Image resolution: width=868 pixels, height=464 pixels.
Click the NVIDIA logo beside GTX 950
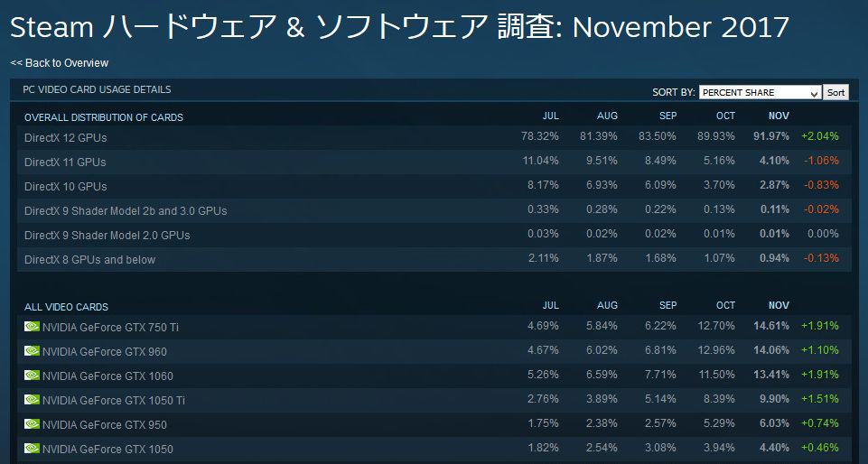[x=33, y=423]
